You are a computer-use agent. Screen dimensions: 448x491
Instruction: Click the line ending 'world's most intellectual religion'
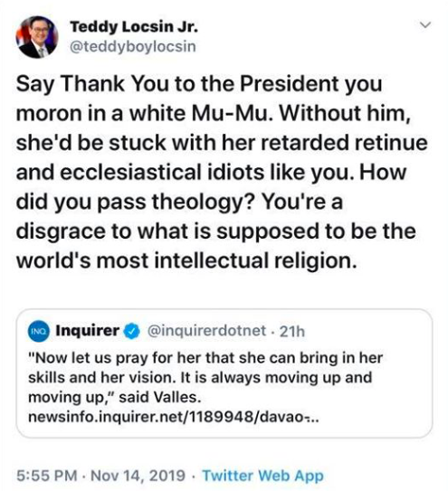(x=186, y=260)
